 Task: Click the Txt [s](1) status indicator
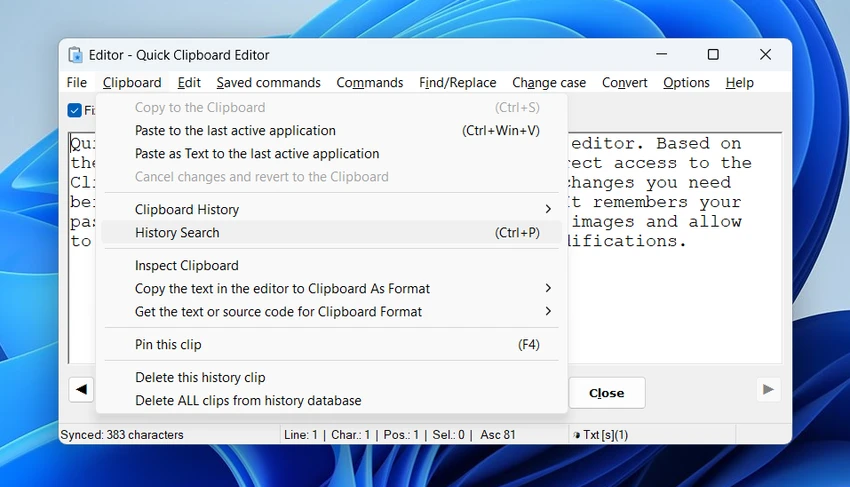pyautogui.click(x=601, y=435)
